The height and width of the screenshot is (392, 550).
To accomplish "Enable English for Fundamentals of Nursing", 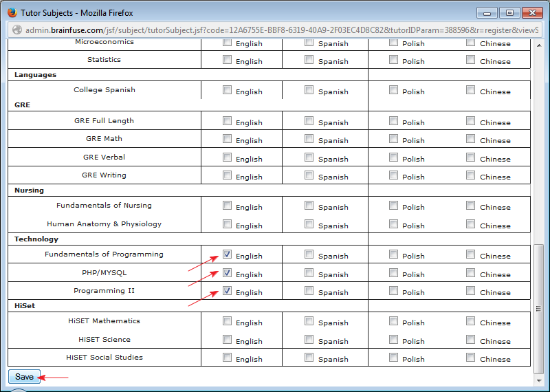I will [228, 206].
